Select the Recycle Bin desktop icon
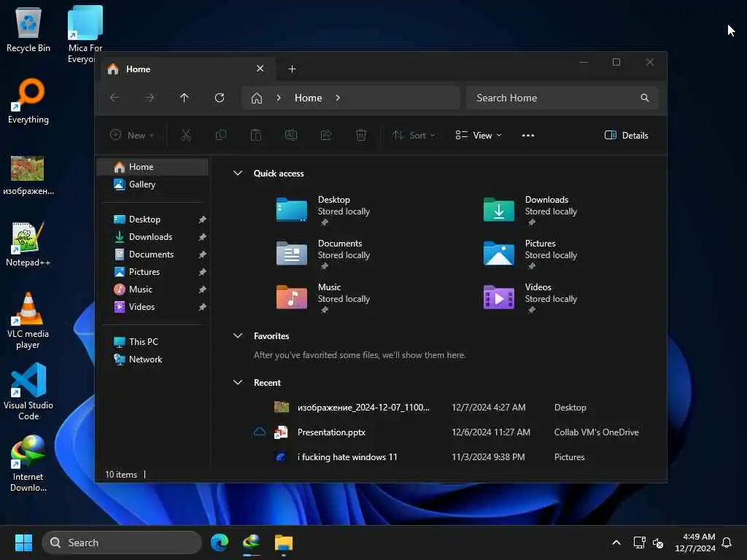This screenshot has width=747, height=560. click(x=28, y=29)
